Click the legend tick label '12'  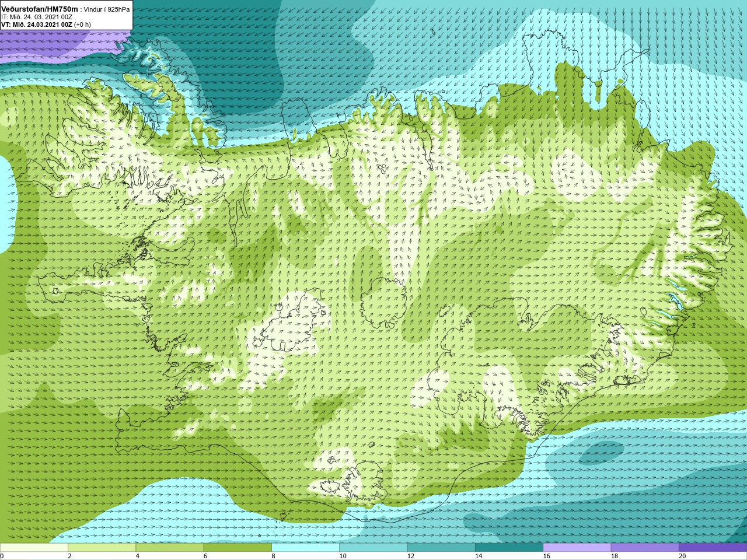click(411, 556)
